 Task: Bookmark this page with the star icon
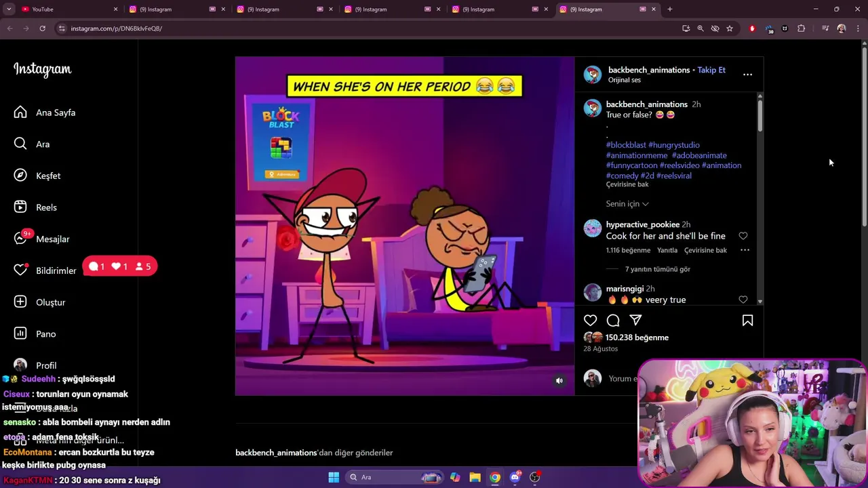[730, 28]
